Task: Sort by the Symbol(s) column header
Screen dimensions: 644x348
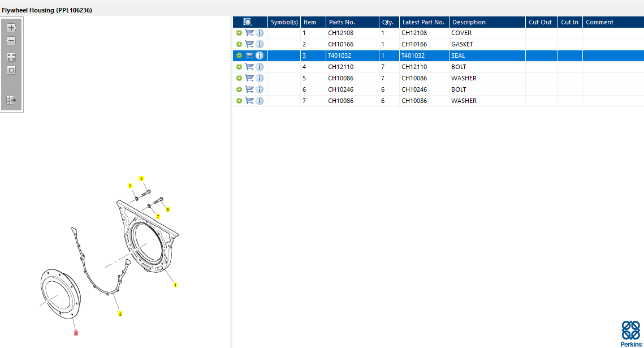Action: coord(284,22)
